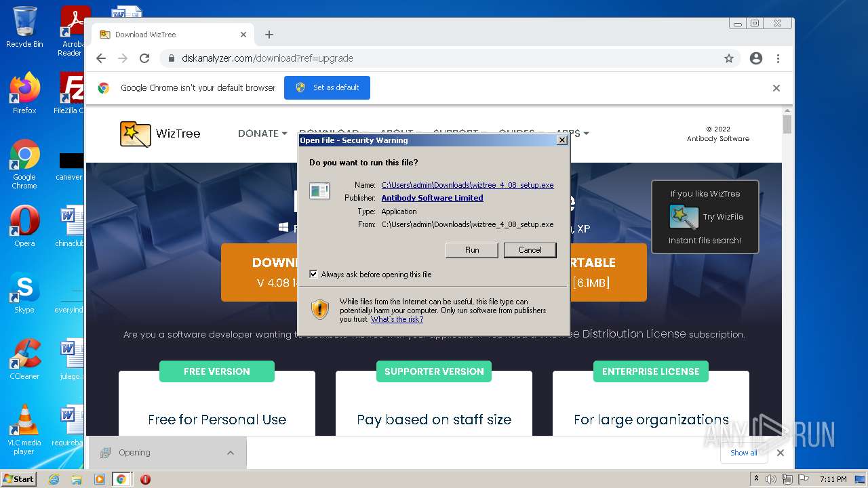Open the volume tray icon
Image resolution: width=868 pixels, height=488 pixels.
click(x=771, y=479)
